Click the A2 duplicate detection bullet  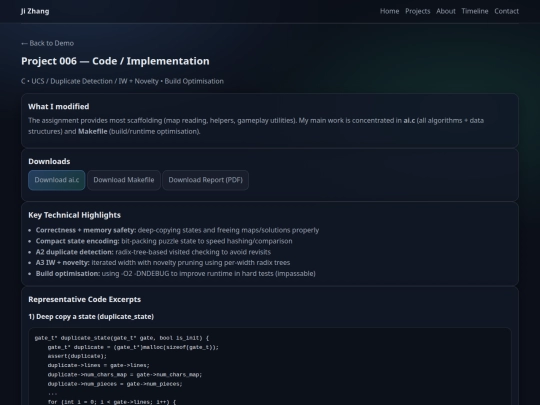tap(153, 252)
